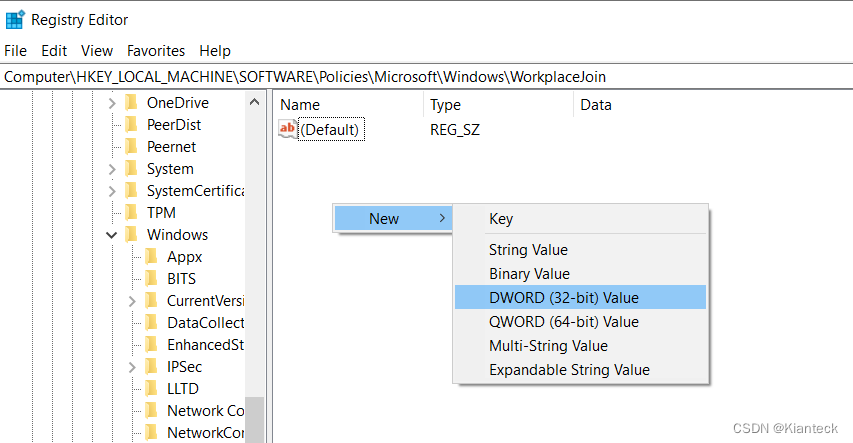Click the OneDrive folder icon
The width and height of the screenshot is (853, 443).
131,102
